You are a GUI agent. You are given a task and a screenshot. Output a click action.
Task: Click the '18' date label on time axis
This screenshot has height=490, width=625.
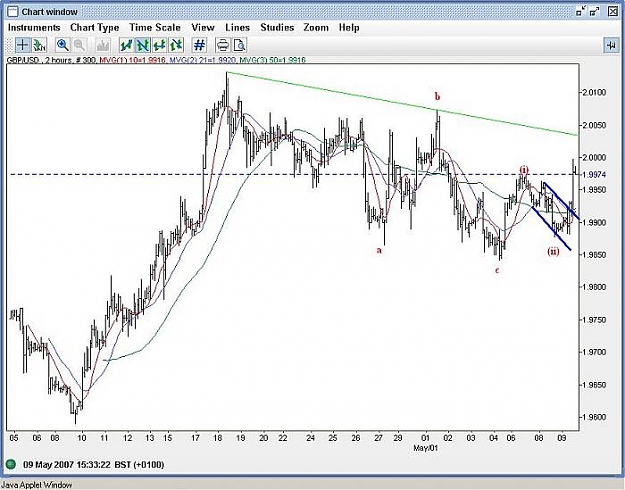click(x=217, y=438)
